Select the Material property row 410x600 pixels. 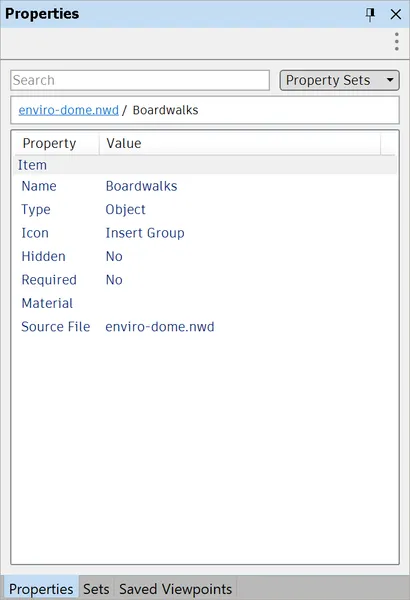205,303
